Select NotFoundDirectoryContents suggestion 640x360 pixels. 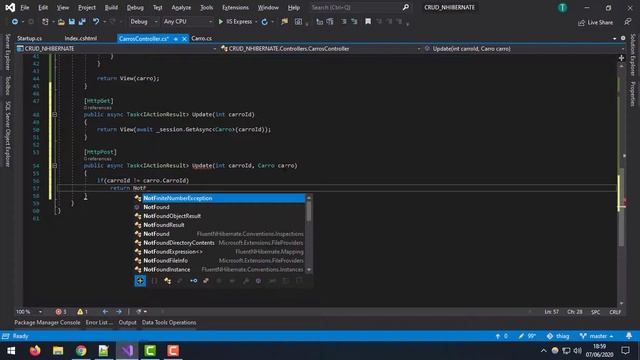click(219, 243)
